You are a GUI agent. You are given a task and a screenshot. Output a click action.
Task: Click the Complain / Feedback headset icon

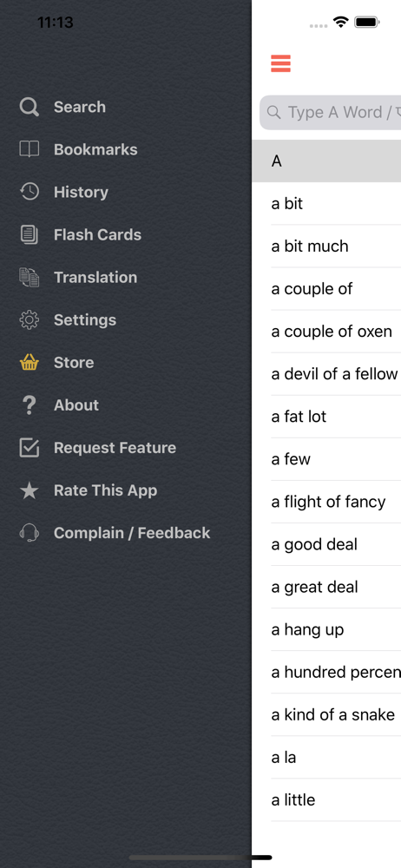tap(30, 533)
